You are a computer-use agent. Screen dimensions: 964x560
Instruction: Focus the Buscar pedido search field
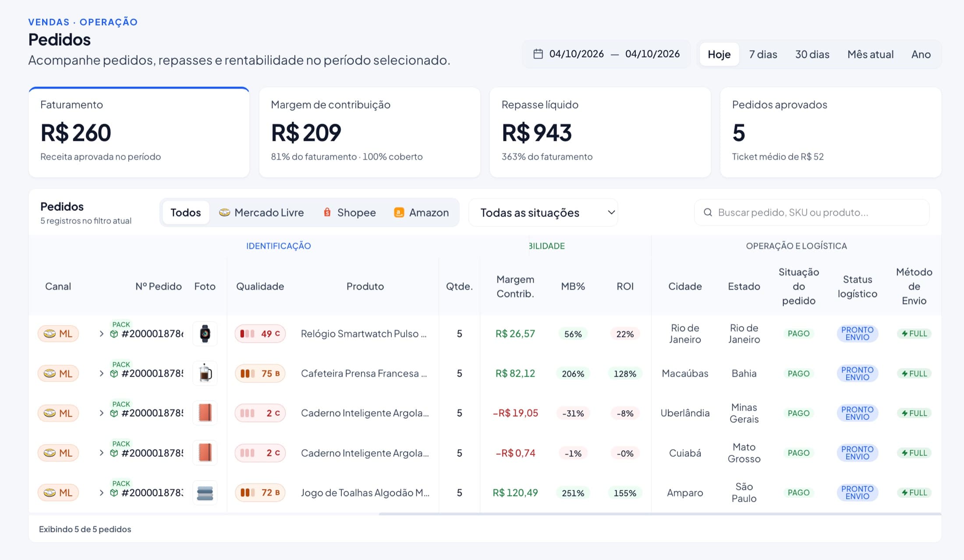click(x=812, y=213)
